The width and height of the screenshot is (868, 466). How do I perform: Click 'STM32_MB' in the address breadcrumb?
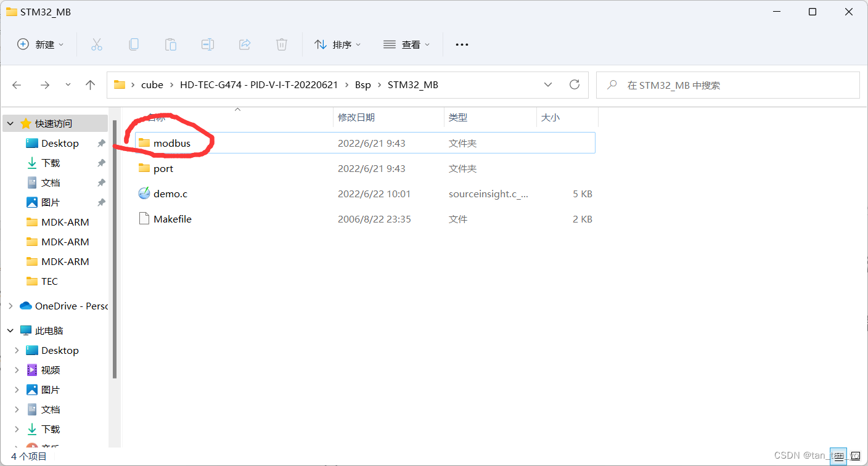[x=413, y=85]
